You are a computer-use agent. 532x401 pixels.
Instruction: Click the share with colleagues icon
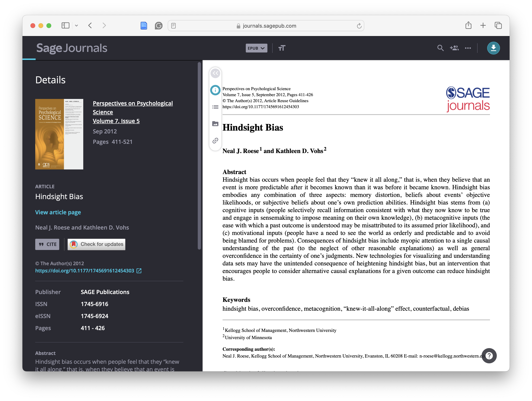click(x=454, y=48)
